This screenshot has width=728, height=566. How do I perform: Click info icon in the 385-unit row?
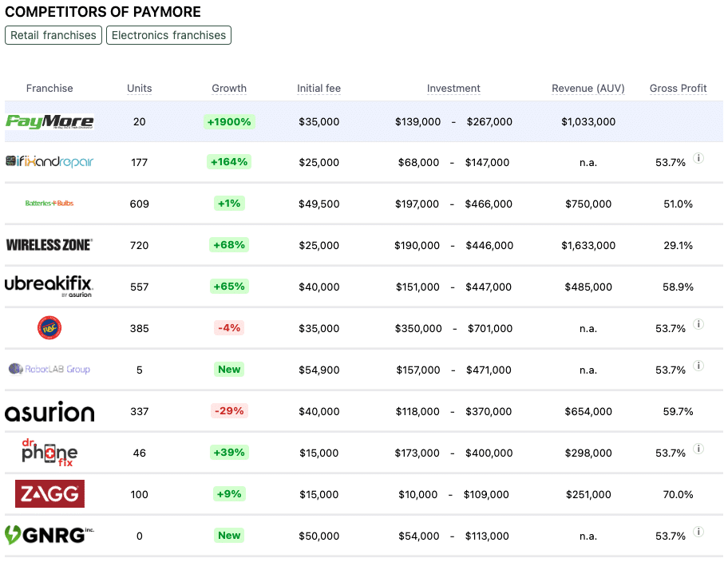click(x=698, y=324)
